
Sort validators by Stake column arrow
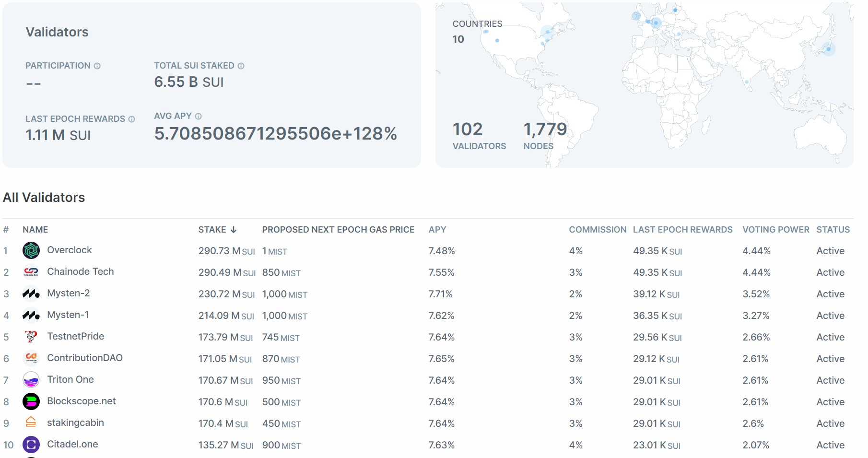click(234, 230)
